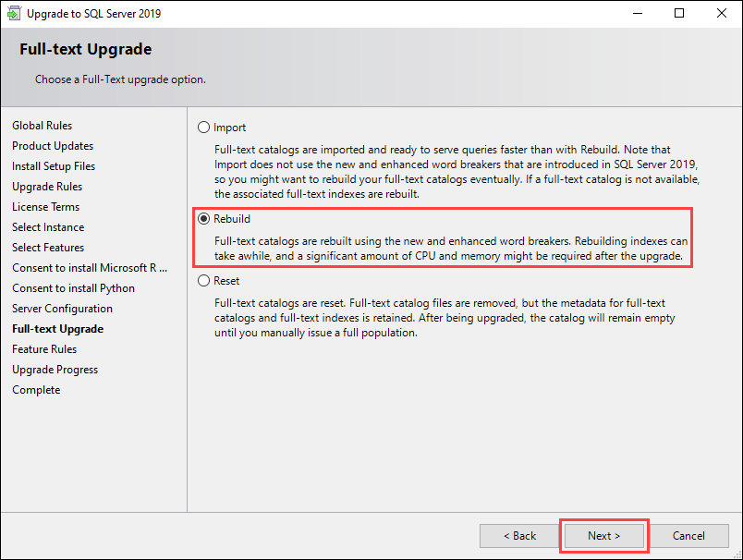View the License Terms step
This screenshot has width=743, height=560.
click(45, 207)
